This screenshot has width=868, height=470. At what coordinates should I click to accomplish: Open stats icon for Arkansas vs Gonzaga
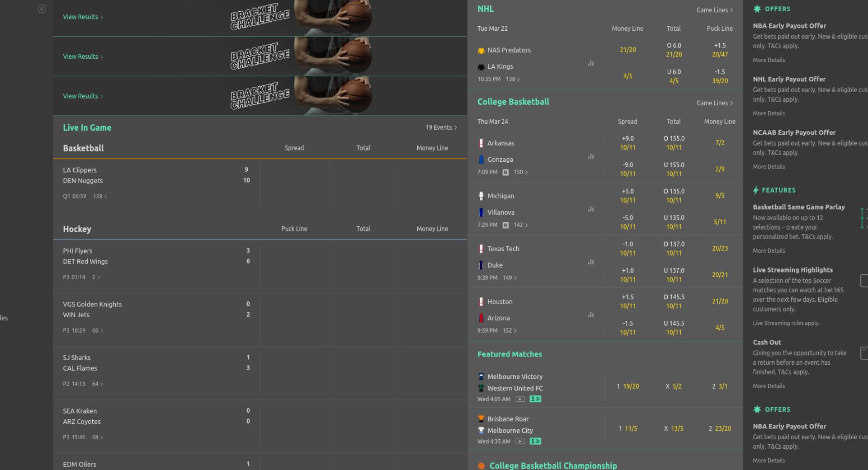[x=590, y=156]
